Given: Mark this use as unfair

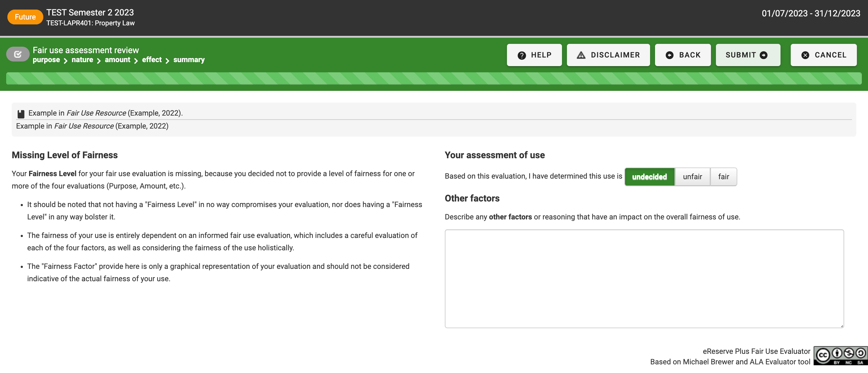Looking at the screenshot, I should pyautogui.click(x=692, y=176).
